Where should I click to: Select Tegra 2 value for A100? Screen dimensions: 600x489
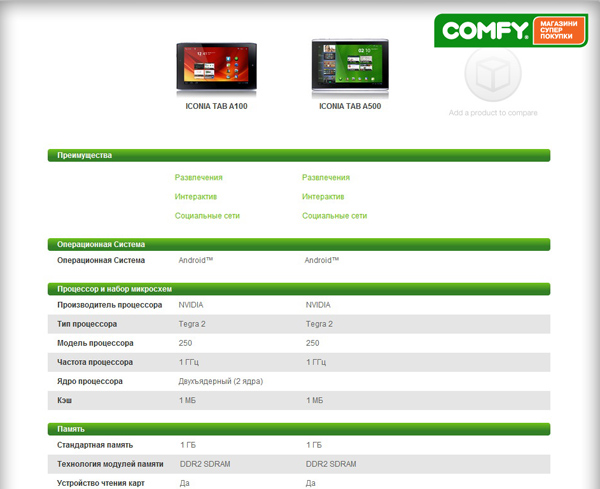pyautogui.click(x=192, y=324)
